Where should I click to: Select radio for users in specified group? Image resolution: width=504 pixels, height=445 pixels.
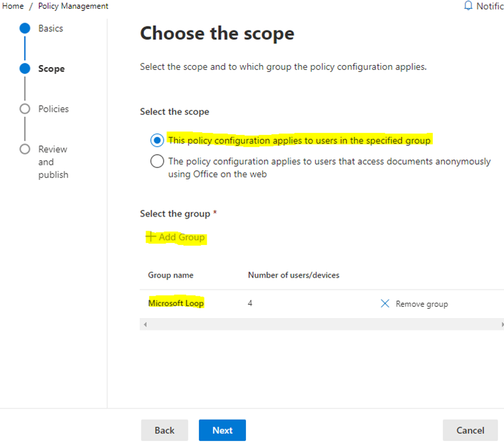157,141
